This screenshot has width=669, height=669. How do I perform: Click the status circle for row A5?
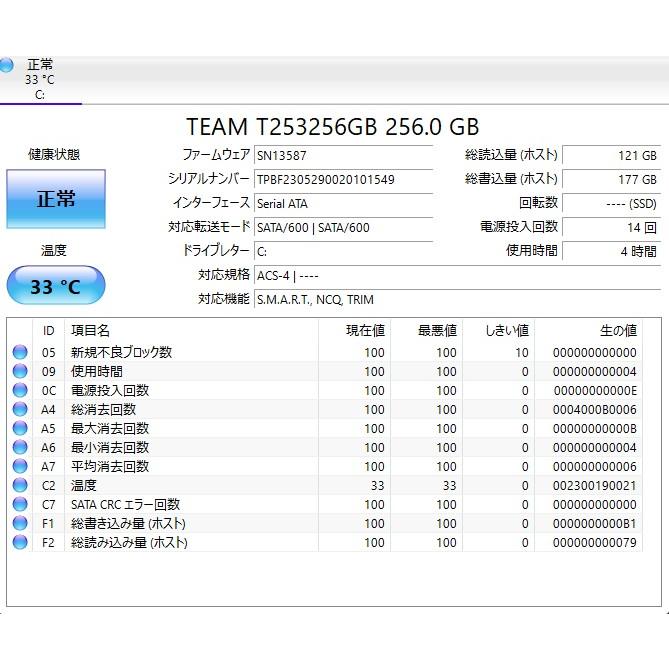[x=20, y=428]
